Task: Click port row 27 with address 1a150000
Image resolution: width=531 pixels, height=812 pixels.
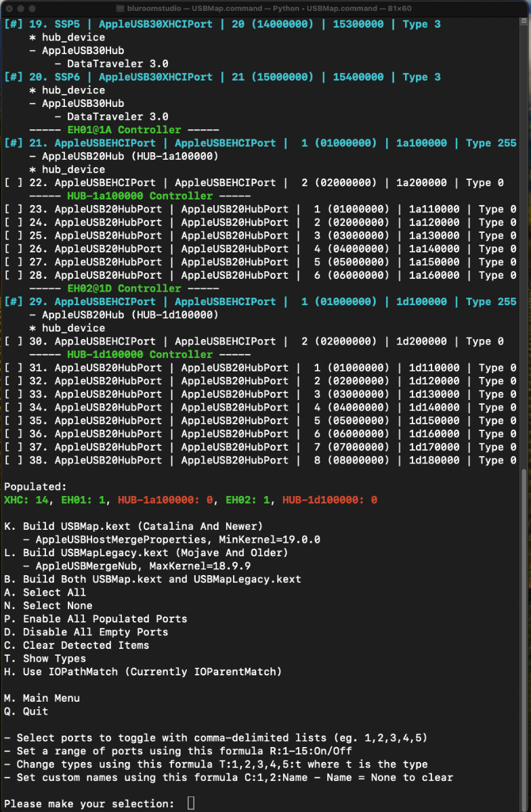Action: point(260,262)
